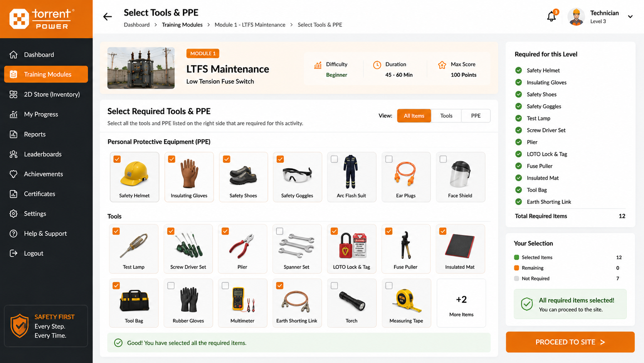Switch view to Tools tab
Viewport: 644px width, 363px height.
coord(446,116)
